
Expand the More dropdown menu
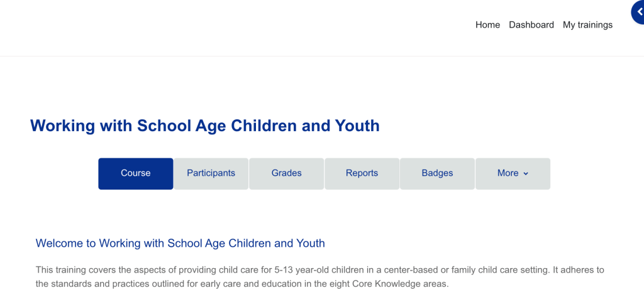[x=513, y=173]
